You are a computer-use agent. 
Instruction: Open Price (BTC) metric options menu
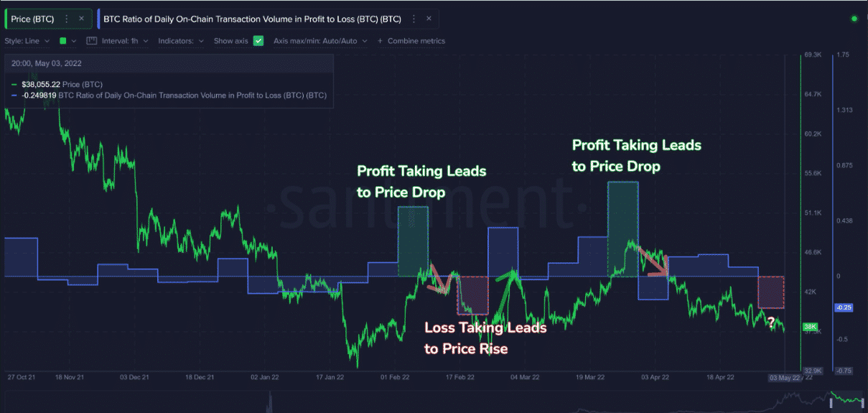pos(67,19)
